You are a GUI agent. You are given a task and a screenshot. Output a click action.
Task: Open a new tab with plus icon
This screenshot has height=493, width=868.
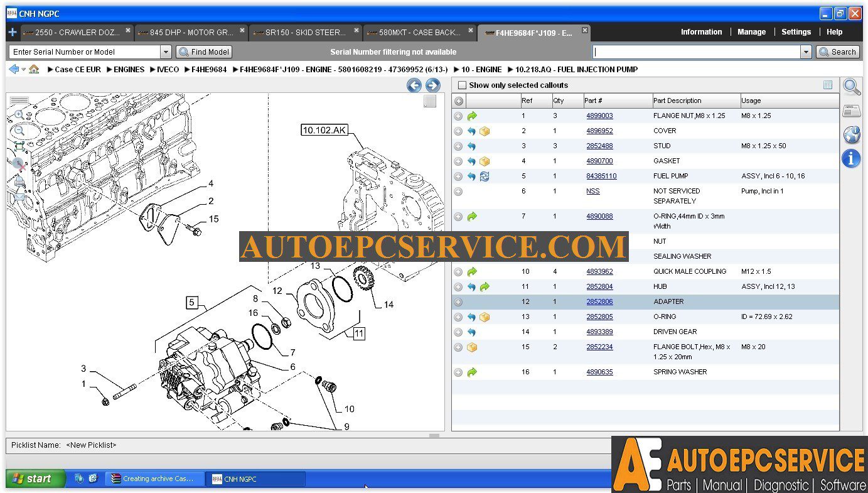tap(12, 31)
